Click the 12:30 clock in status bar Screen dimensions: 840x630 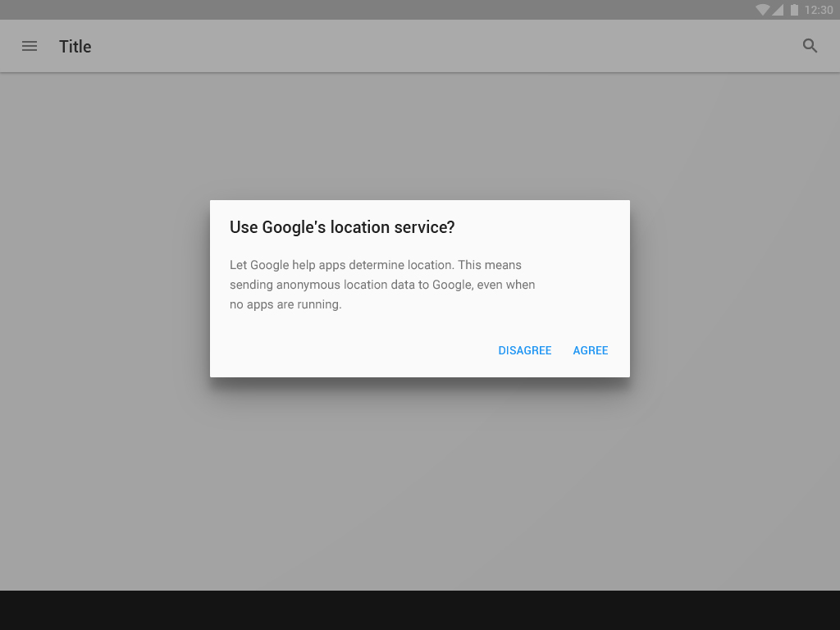tap(819, 10)
